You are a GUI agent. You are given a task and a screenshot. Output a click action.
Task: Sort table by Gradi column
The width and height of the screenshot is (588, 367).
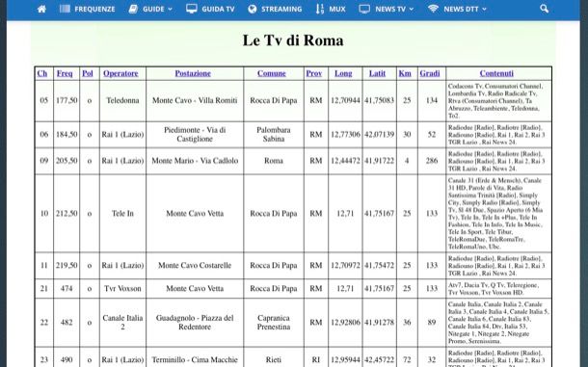pyautogui.click(x=430, y=73)
